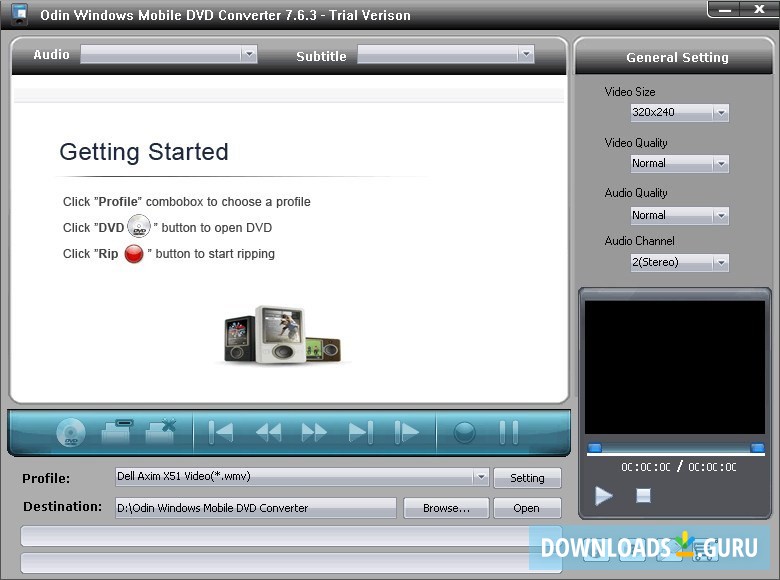780x580 pixels.
Task: Click the pause ripping button
Action: [x=508, y=432]
